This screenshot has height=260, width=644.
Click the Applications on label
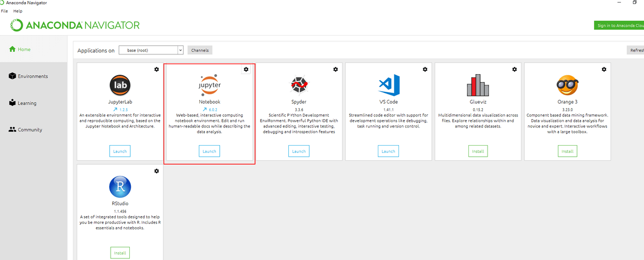pos(96,50)
